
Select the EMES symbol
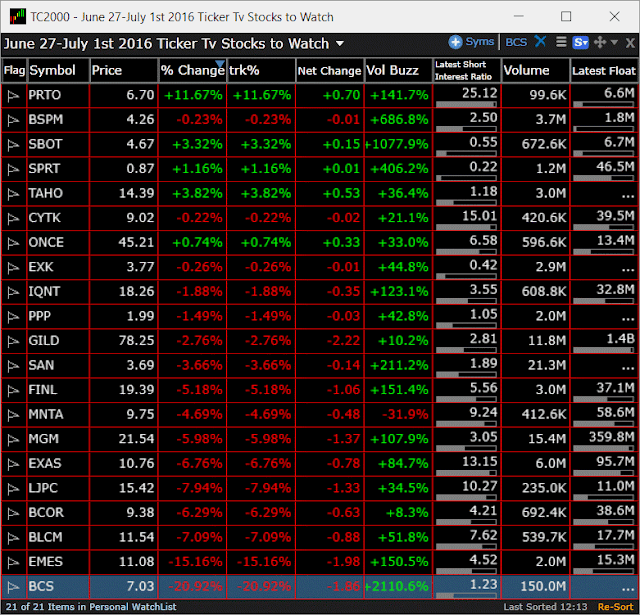(46, 562)
